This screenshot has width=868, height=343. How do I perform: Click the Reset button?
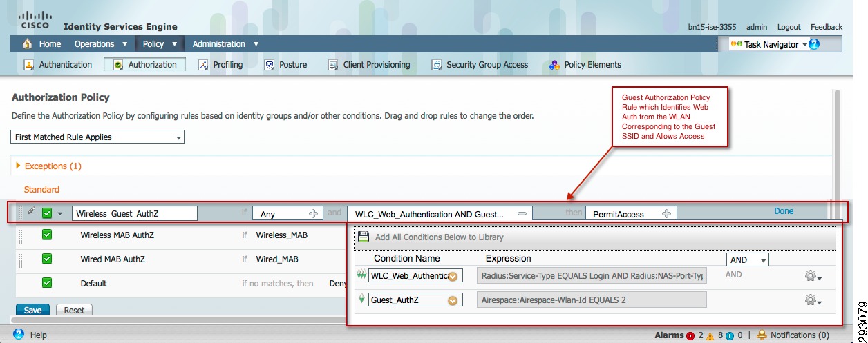coord(74,310)
